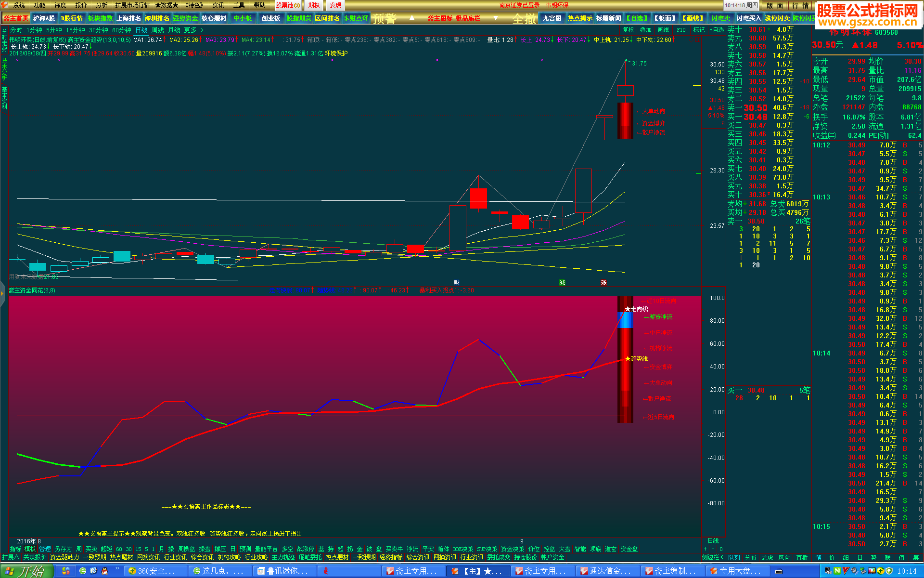Click the 闪电买入 toolbar button
The height and width of the screenshot is (578, 924).
(749, 18)
